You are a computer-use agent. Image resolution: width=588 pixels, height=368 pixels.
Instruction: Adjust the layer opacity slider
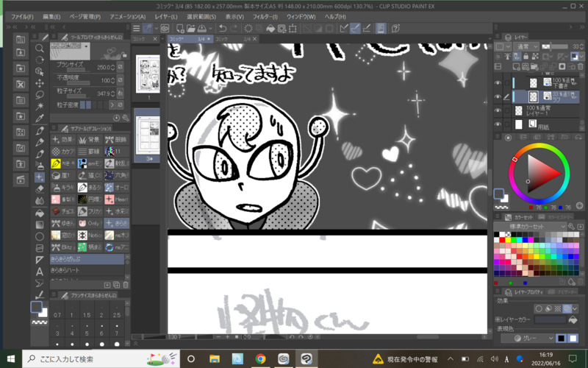point(555,46)
